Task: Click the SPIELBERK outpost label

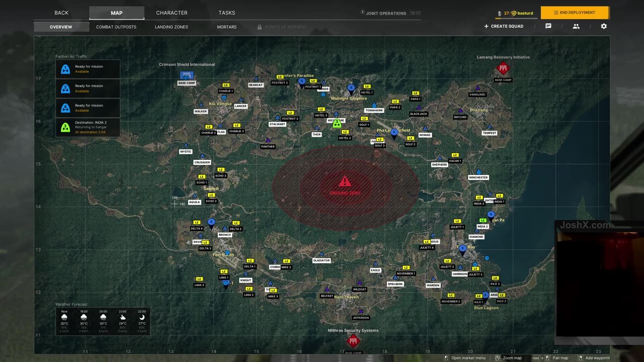Action: [395, 284]
